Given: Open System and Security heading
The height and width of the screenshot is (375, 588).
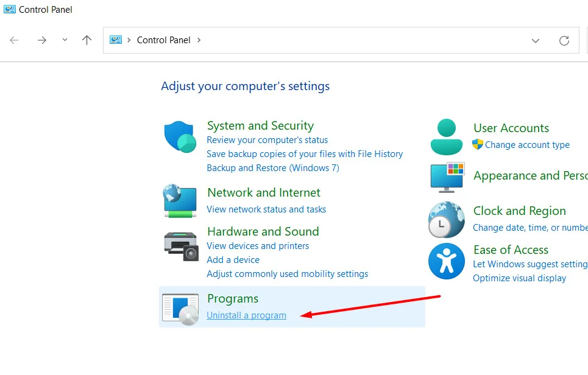Looking at the screenshot, I should click(260, 126).
